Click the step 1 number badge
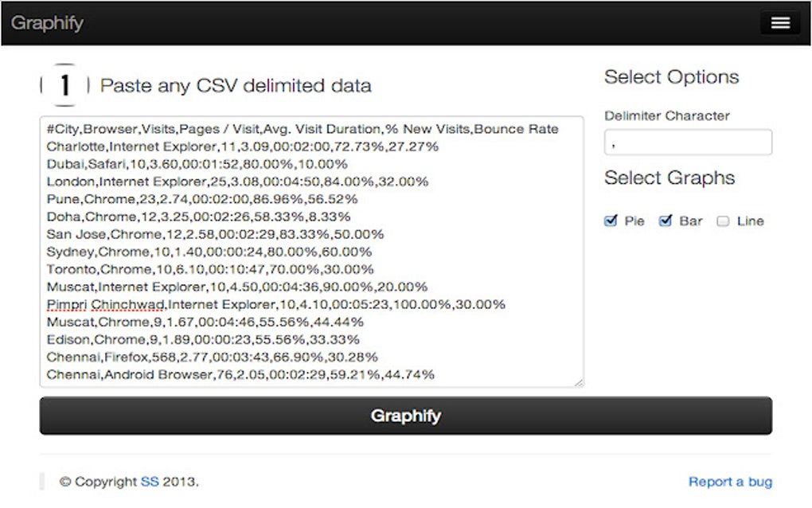Image resolution: width=812 pixels, height=508 pixels. [64, 85]
